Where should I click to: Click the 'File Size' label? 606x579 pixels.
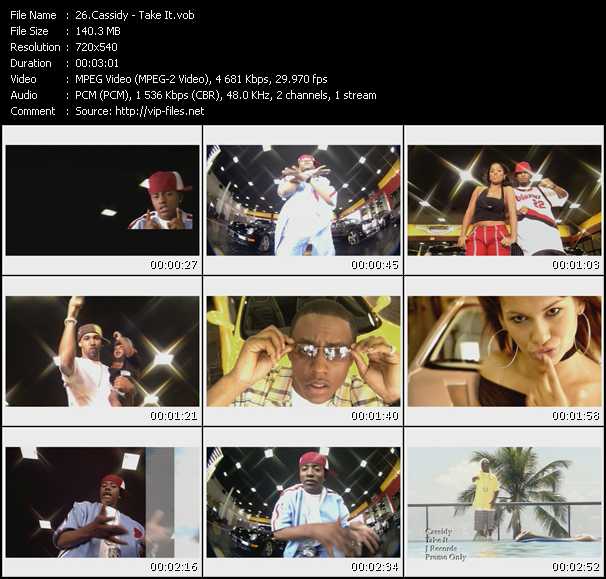click(29, 31)
